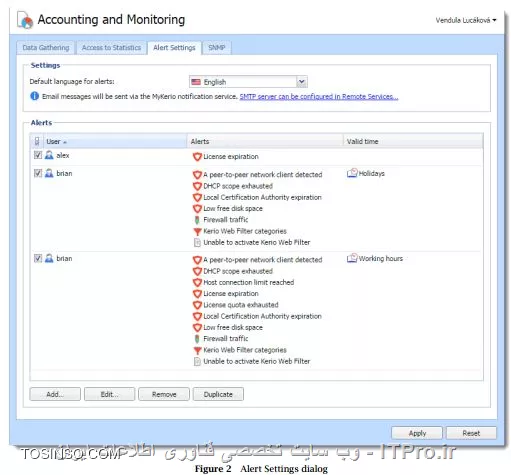Click the Accounting and Monitoring app icon

(x=25, y=20)
